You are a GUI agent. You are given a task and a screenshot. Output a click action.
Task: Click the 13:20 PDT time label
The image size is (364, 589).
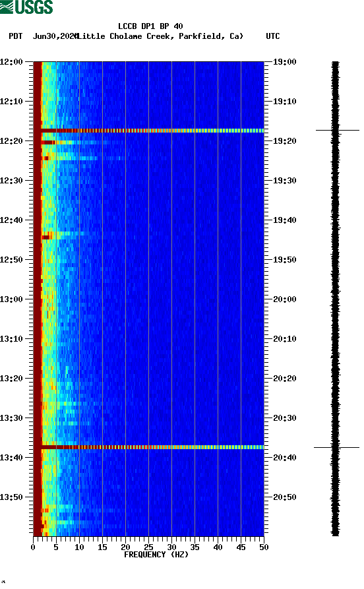11,379
